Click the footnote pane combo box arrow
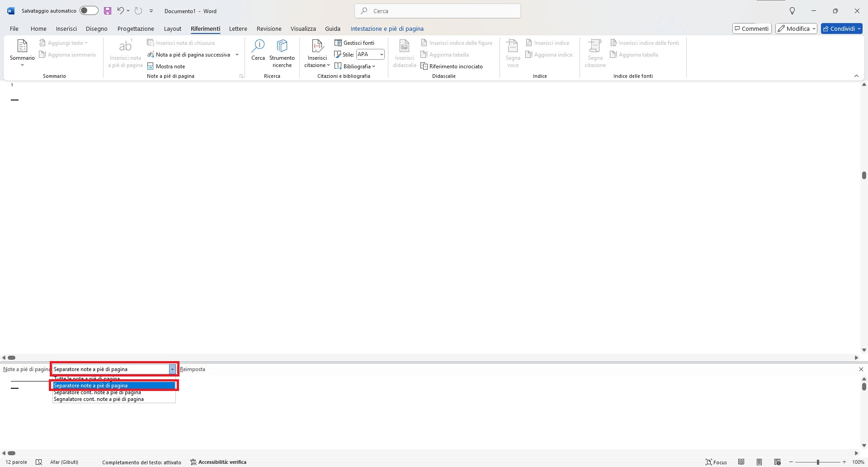The image size is (868, 467). tap(172, 369)
